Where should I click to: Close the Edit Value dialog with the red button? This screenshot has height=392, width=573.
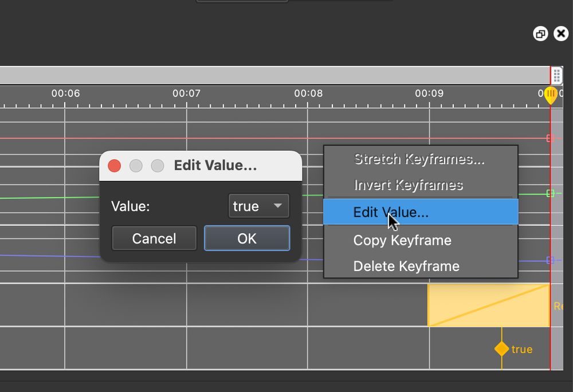[x=115, y=166]
